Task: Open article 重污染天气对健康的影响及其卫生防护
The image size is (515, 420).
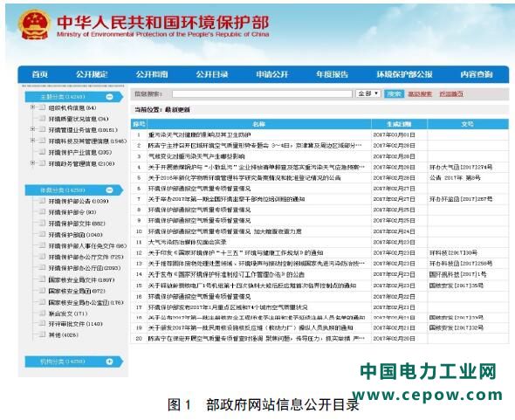Action: (200, 134)
